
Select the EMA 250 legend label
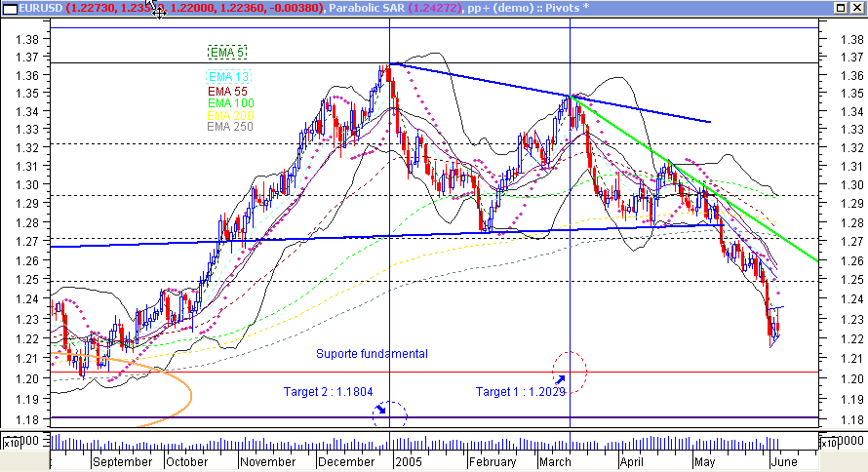point(230,127)
